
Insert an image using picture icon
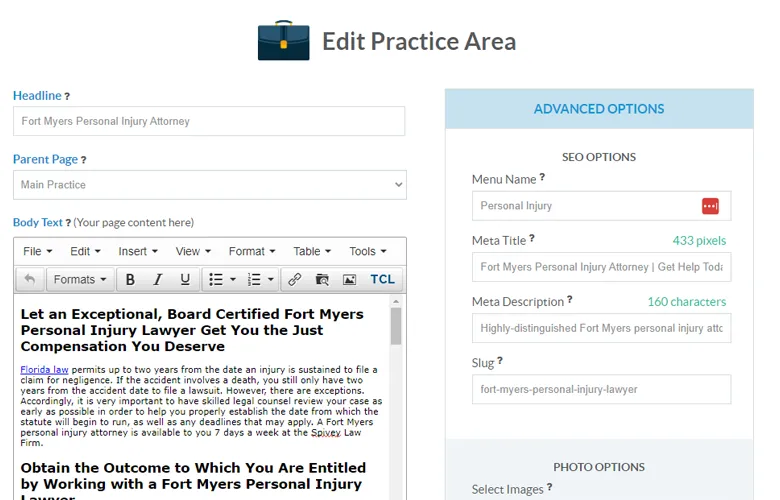pos(350,280)
